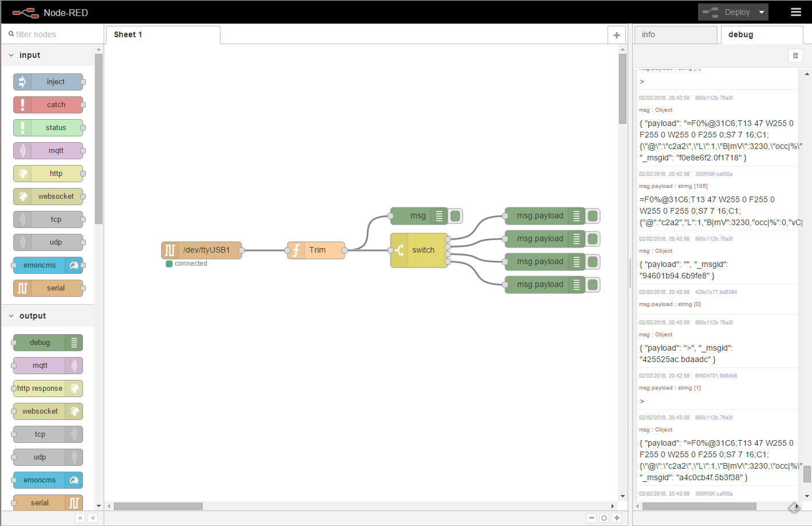Viewport: 812px width, 526px height.
Task: Collapse the output palette category
Action: tap(11, 316)
